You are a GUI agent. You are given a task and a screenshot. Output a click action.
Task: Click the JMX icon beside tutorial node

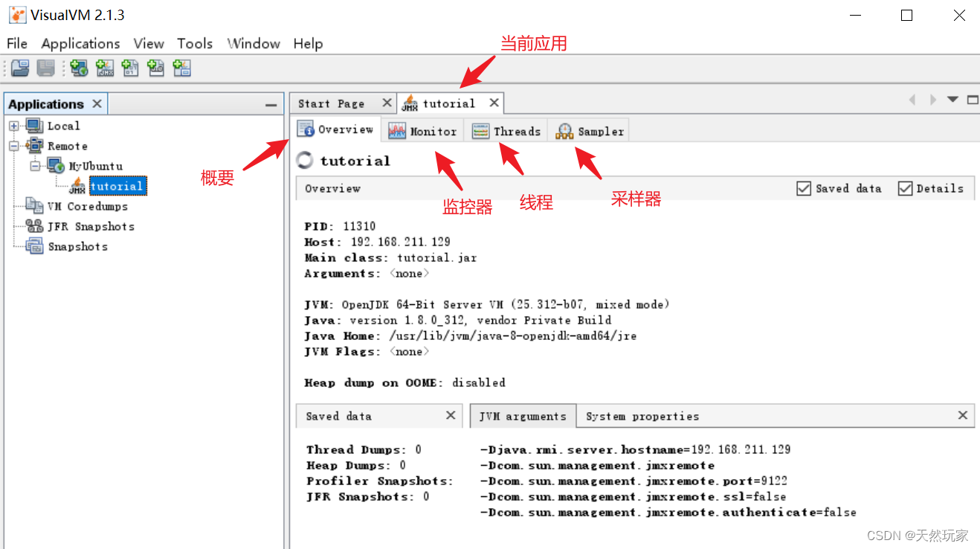coord(77,186)
